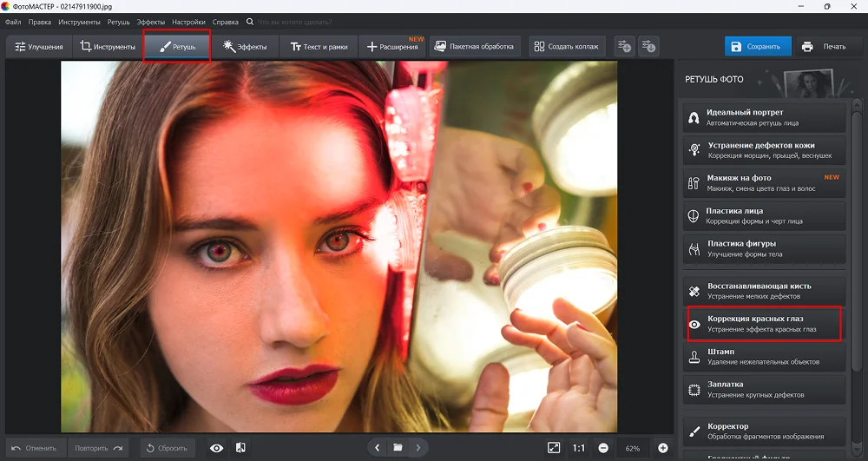The image size is (868, 461).
Task: Go to previous photo arrow
Action: (377, 448)
